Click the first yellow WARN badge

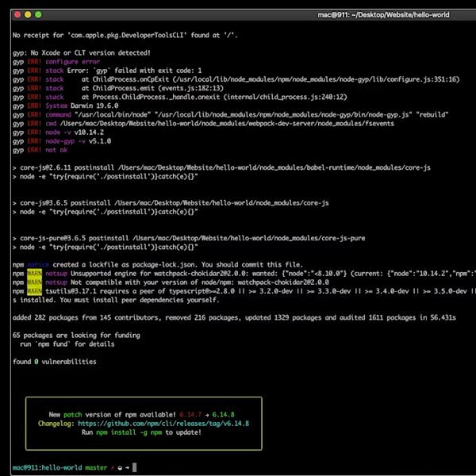(33, 273)
